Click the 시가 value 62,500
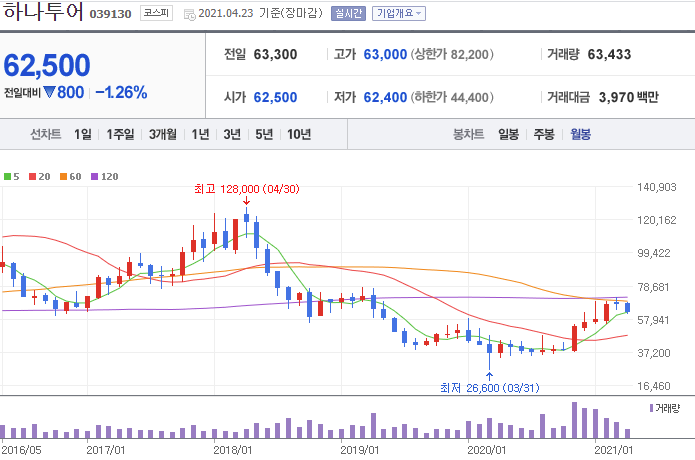Screen dimensions: 695x460 [x=275, y=97]
